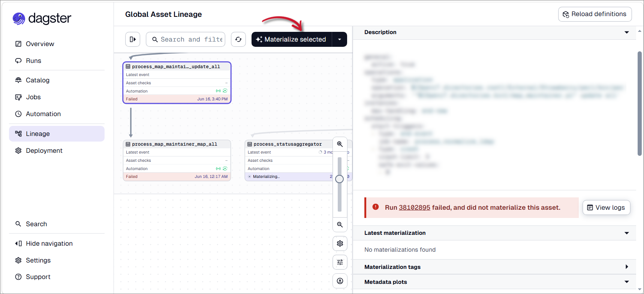Click the right panel vertical scrollbar

(640, 104)
